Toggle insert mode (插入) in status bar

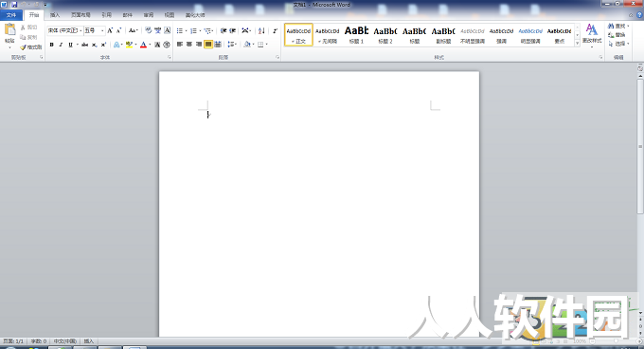[x=89, y=340]
